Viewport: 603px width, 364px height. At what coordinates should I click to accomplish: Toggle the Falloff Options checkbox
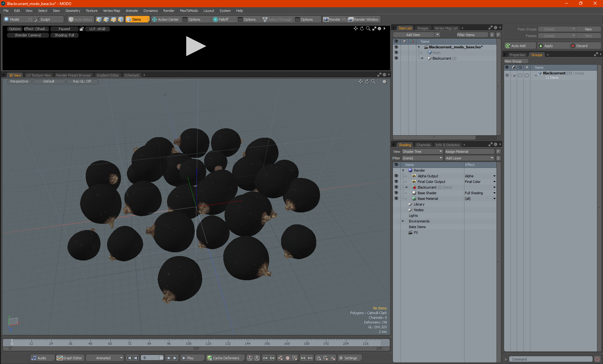[x=240, y=19]
